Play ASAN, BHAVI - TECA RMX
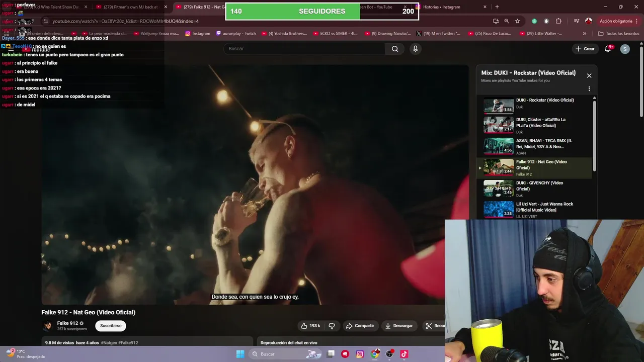The height and width of the screenshot is (362, 644). point(534,146)
